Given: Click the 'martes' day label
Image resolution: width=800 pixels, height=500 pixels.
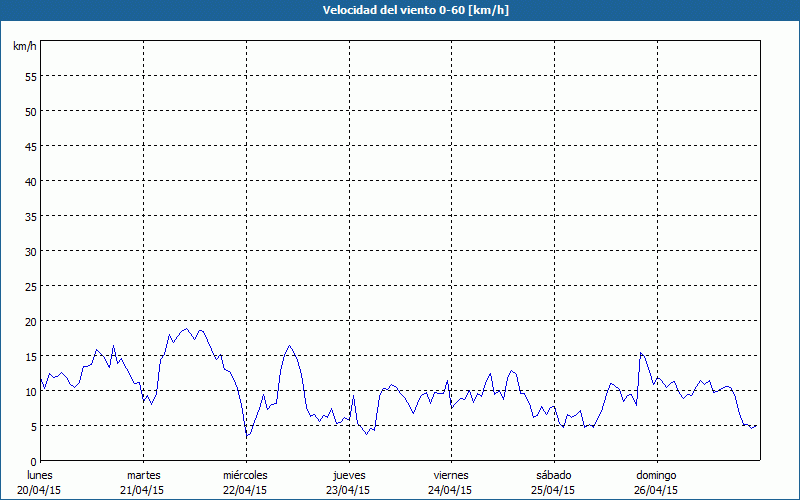Looking at the screenshot, I should [x=143, y=475].
